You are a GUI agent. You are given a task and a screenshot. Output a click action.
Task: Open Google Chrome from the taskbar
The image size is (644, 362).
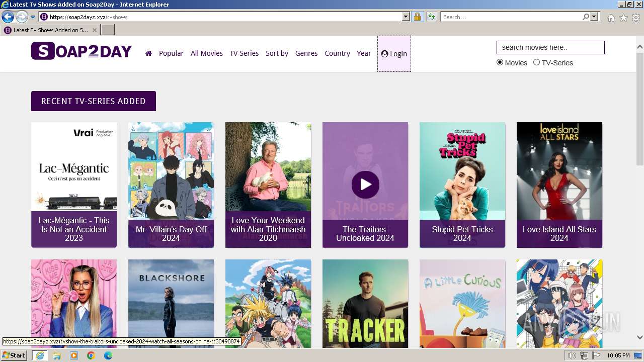click(x=91, y=355)
